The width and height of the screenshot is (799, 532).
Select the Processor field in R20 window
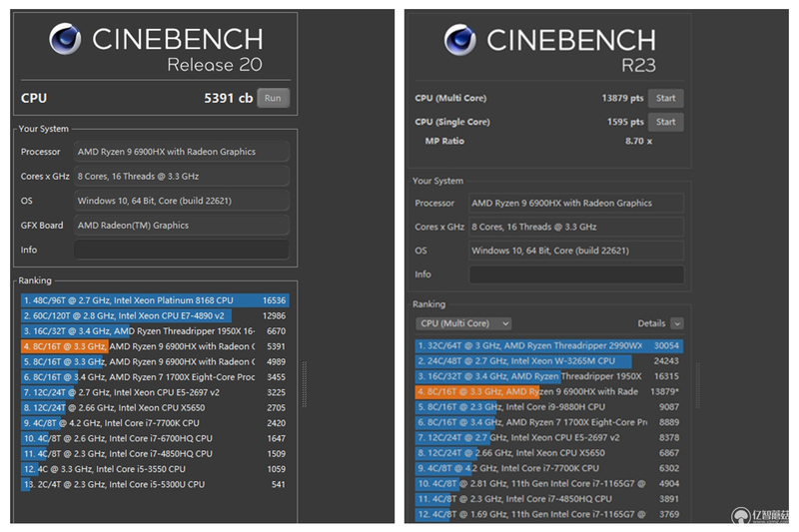pyautogui.click(x=182, y=152)
